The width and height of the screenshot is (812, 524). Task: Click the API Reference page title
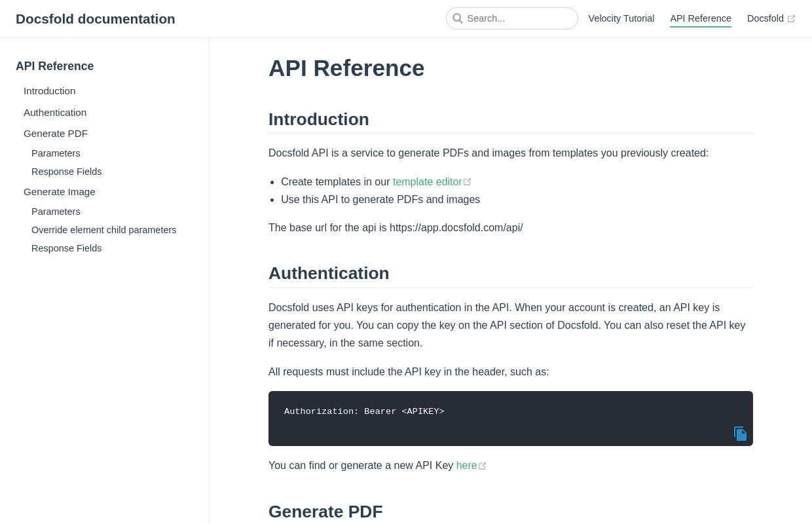346,68
